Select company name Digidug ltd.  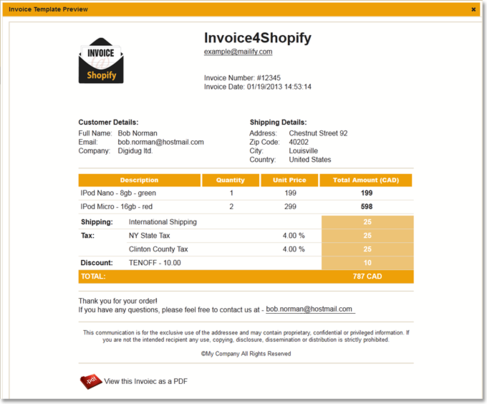135,151
